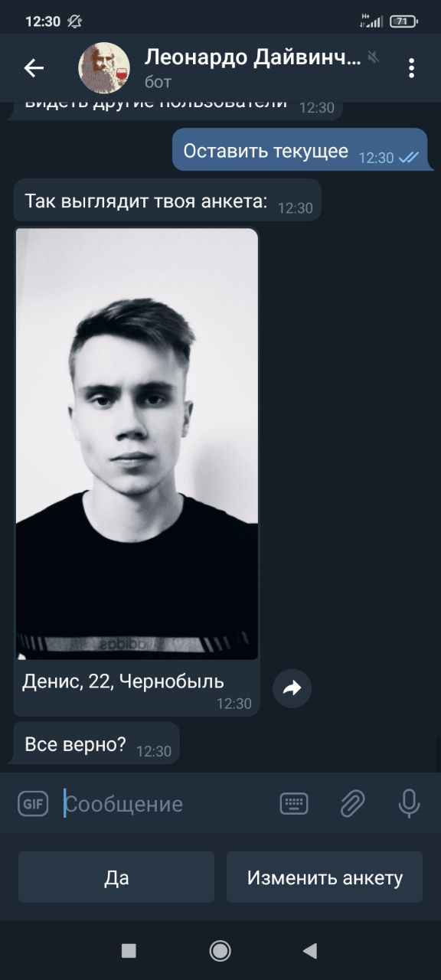Open the three-dot overflow menu
Image resolution: width=441 pixels, height=980 pixels.
(411, 68)
